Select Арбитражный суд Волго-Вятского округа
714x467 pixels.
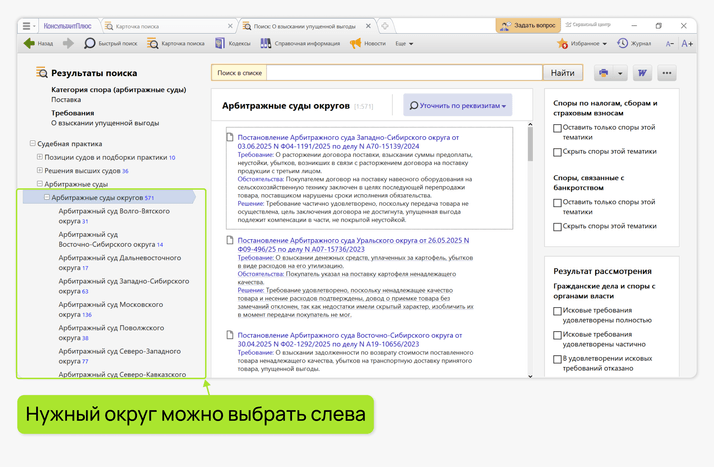114,216
